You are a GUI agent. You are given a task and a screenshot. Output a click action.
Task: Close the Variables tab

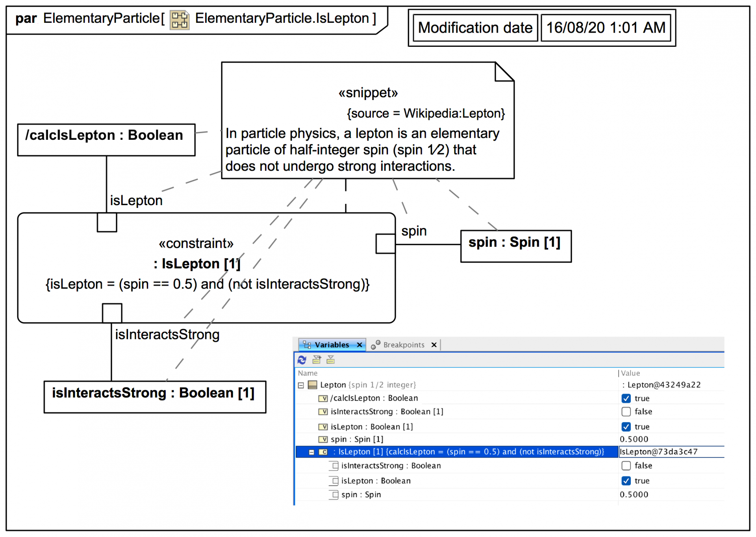(359, 345)
